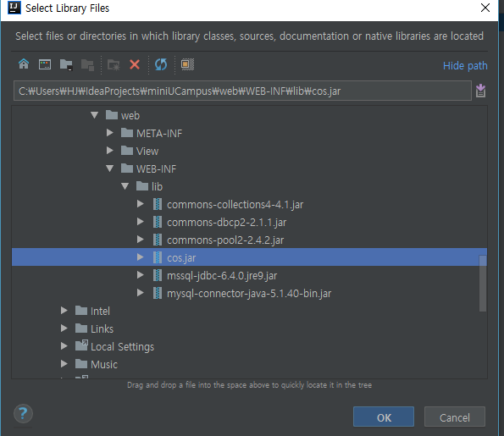Confirm selection with OK button
Screen dimensions: 504x436
tap(384, 417)
